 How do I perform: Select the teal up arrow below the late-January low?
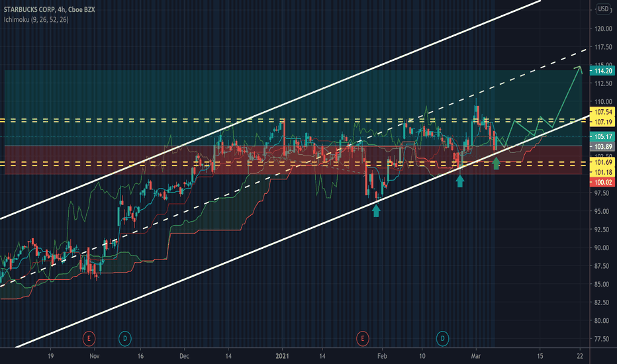pyautogui.click(x=376, y=211)
